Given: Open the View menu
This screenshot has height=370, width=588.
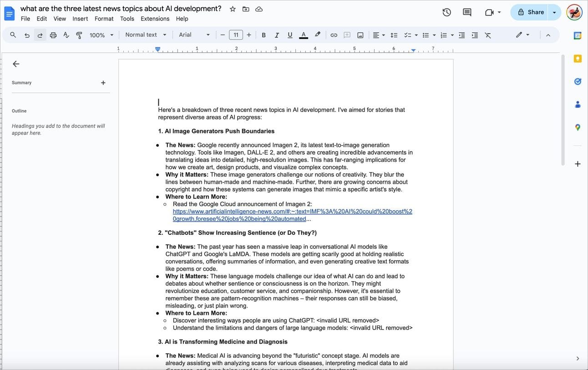Looking at the screenshot, I should (60, 19).
